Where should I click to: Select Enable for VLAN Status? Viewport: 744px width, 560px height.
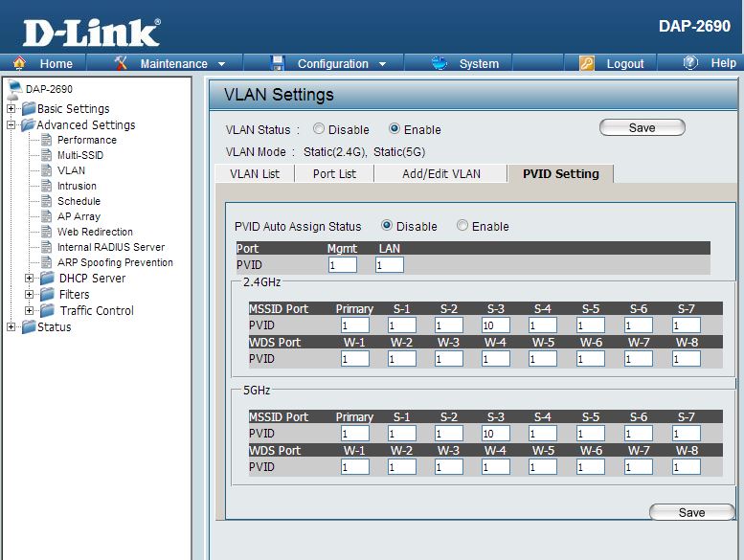point(395,129)
